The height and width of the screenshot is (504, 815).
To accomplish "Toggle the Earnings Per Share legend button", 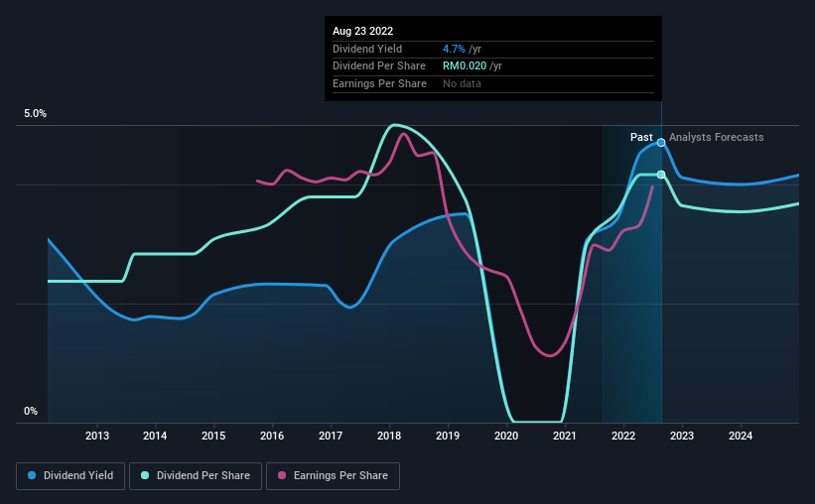I will coord(333,476).
